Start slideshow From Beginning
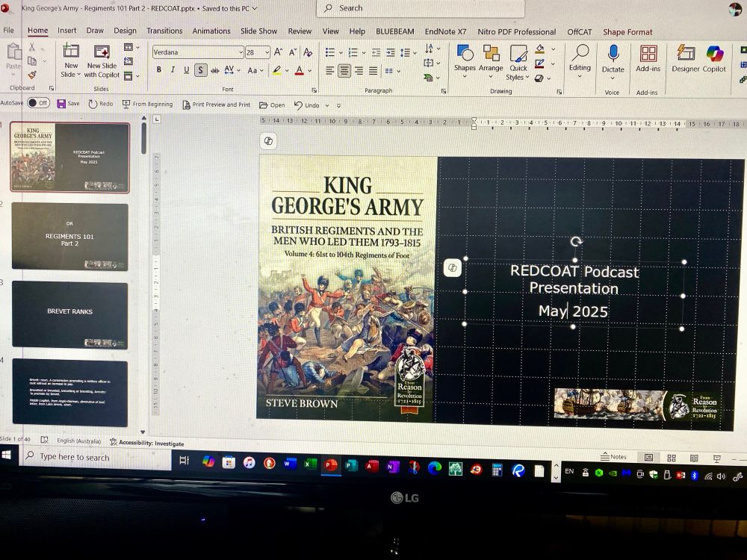 [x=147, y=104]
